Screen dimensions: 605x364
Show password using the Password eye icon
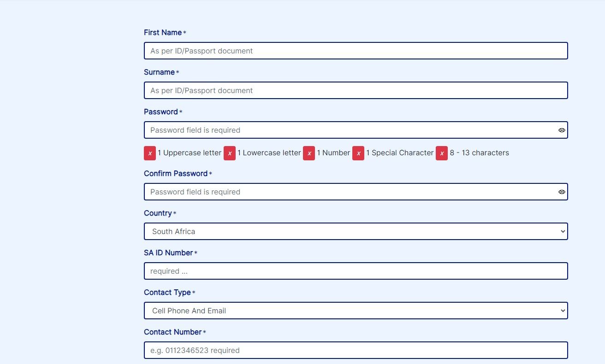pos(562,130)
